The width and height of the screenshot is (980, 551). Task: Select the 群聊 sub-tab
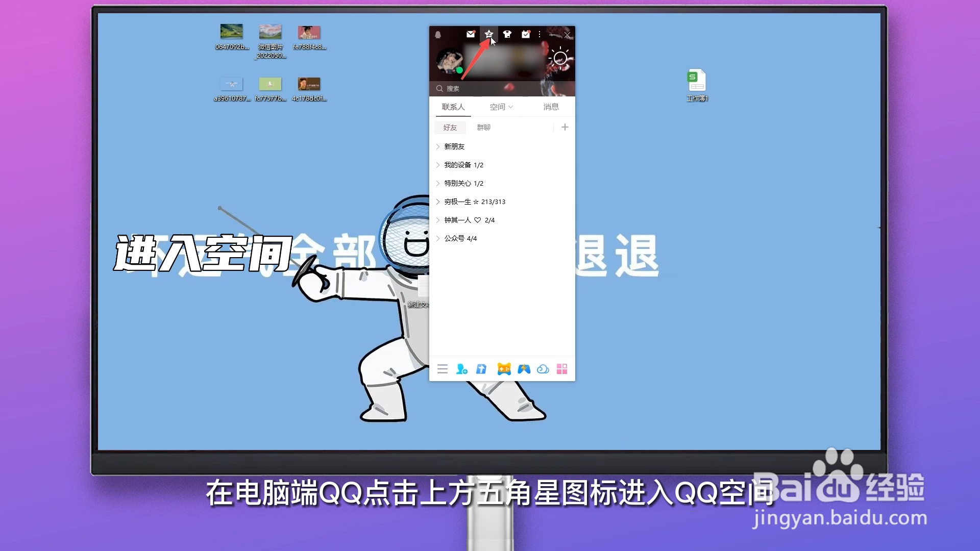pos(484,128)
